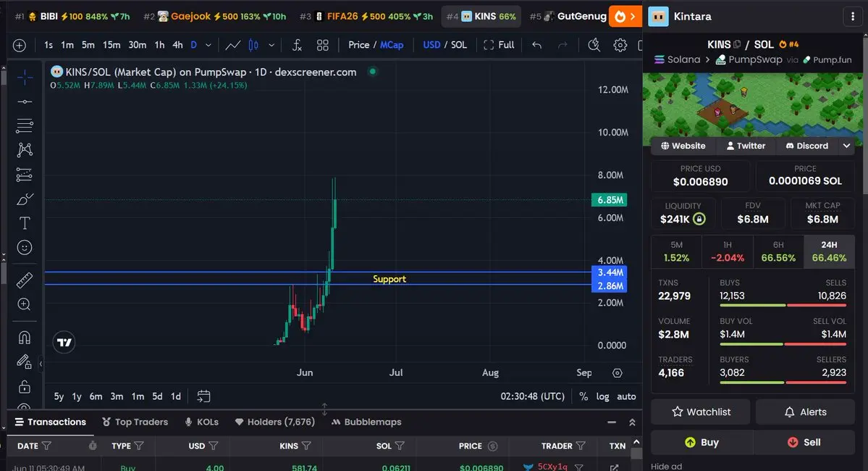
Task: Expand the chart style dropdown arrow
Action: pos(271,45)
